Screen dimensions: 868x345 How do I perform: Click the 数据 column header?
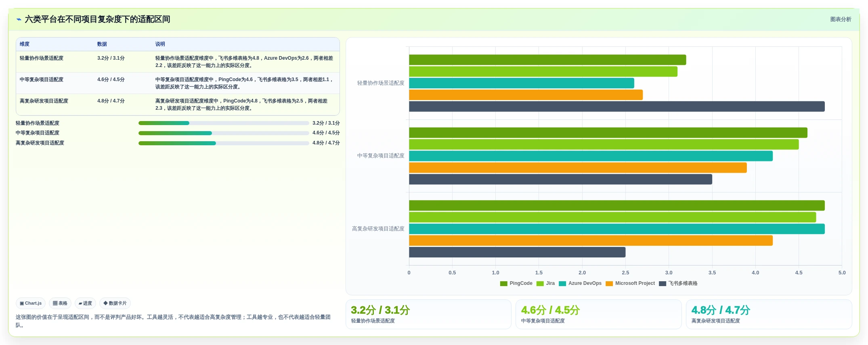[102, 44]
